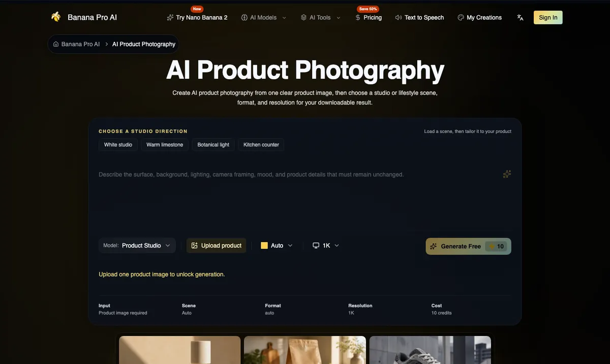Screen dimensions: 610x364
Task: Click the "10 credits" cost value
Action: pos(442,313)
